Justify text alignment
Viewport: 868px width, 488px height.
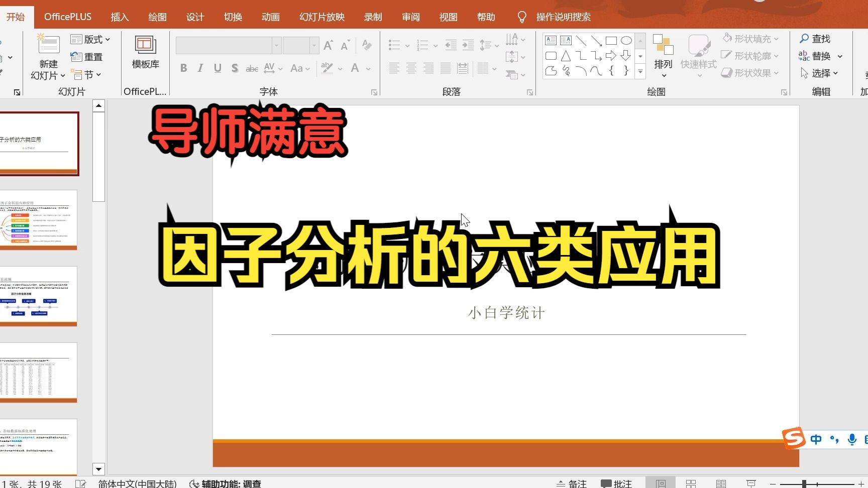tap(446, 68)
